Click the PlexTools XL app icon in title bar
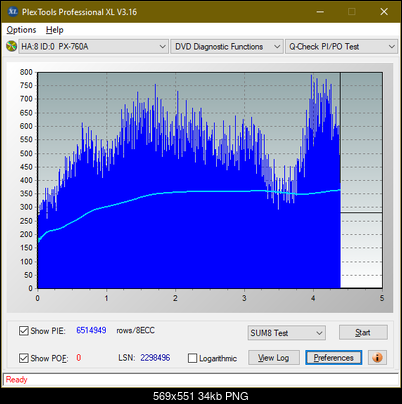Image resolution: width=402 pixels, height=404 pixels. coord(12,12)
